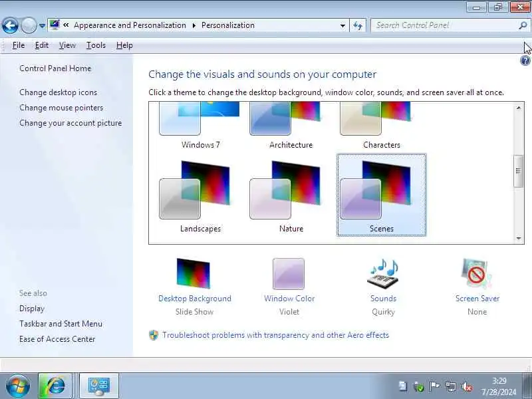The width and height of the screenshot is (532, 399).
Task: Click the breadcrumb arrow before Personalization
Action: click(194, 25)
